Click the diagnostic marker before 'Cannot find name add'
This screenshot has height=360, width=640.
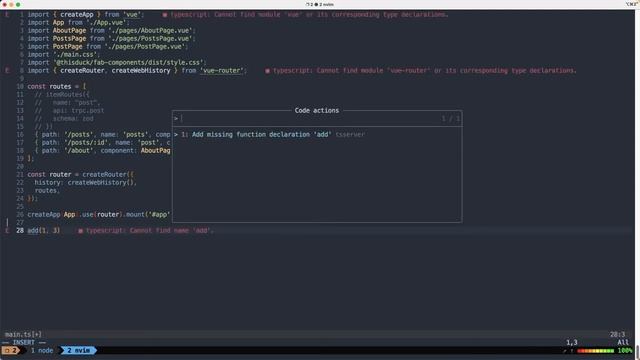[x=80, y=231]
